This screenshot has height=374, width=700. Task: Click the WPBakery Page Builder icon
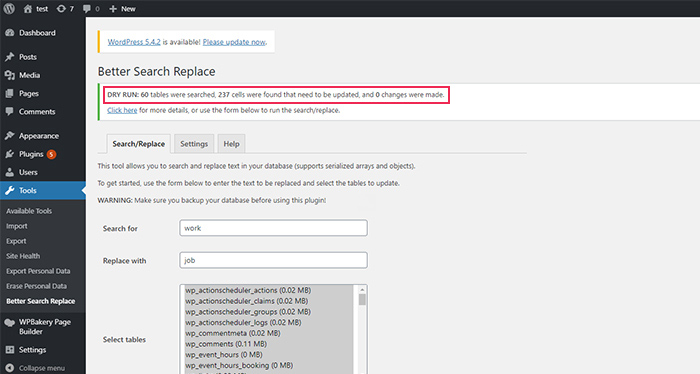click(x=9, y=322)
